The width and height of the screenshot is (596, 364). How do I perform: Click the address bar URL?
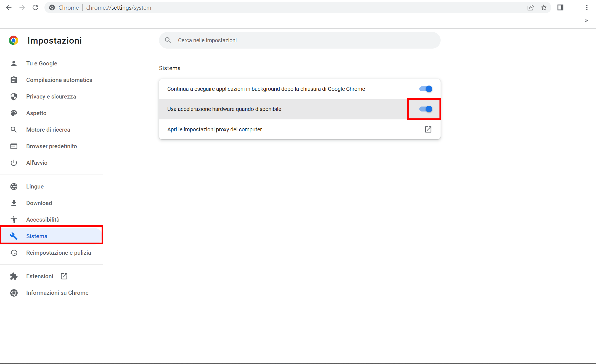[x=119, y=8]
